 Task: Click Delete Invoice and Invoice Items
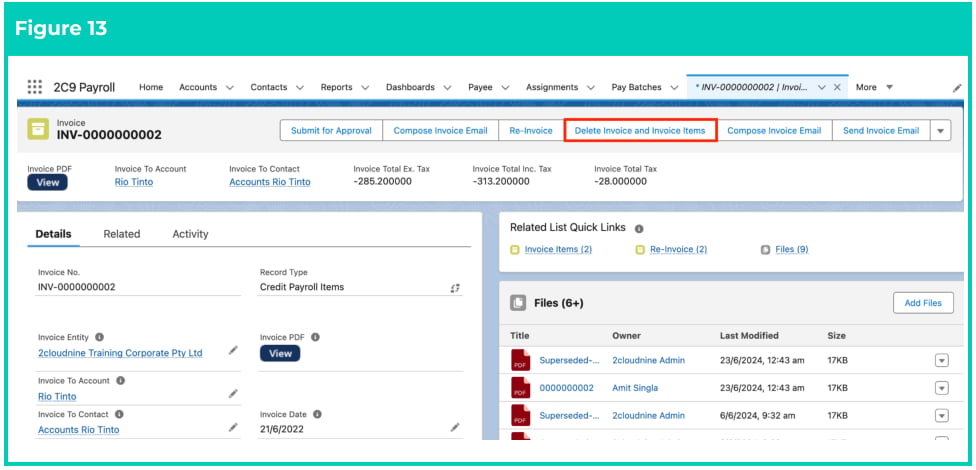coord(640,131)
